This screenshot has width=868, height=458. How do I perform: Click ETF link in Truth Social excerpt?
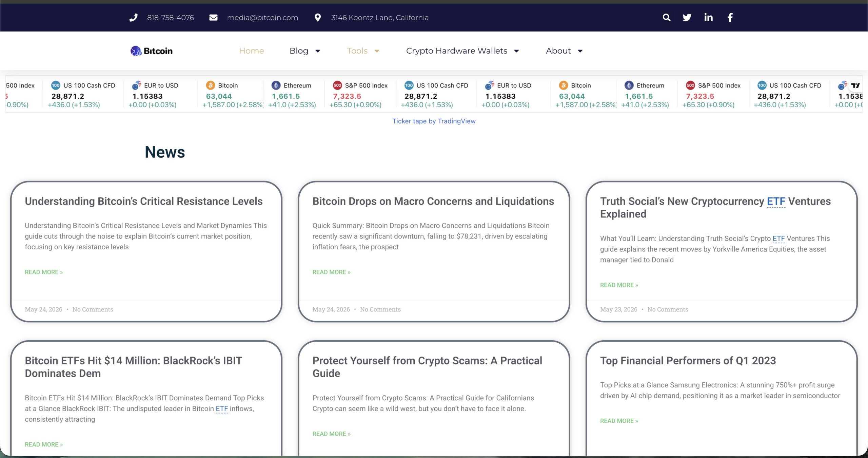(x=779, y=238)
